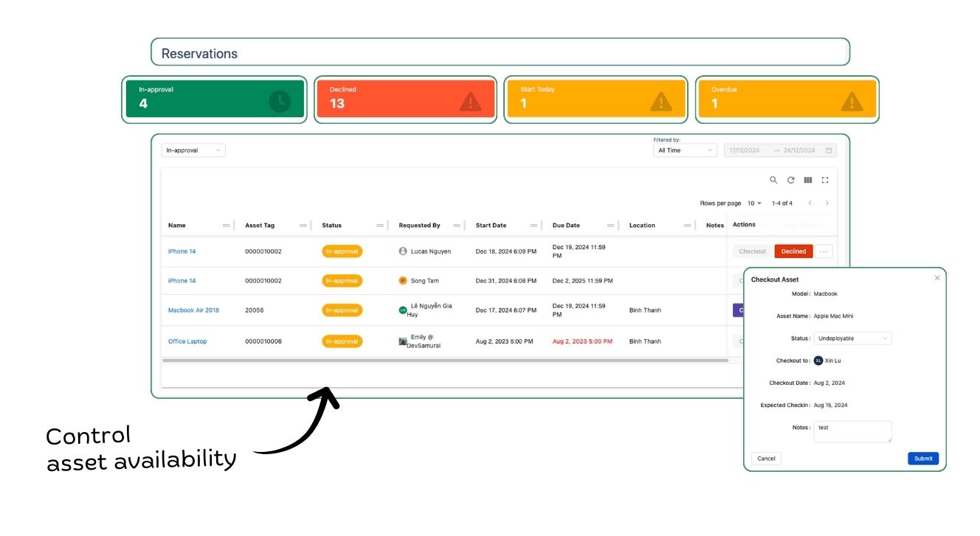Sort by the Start Date column header
Viewport: 980px width, 536px height.
[491, 226]
